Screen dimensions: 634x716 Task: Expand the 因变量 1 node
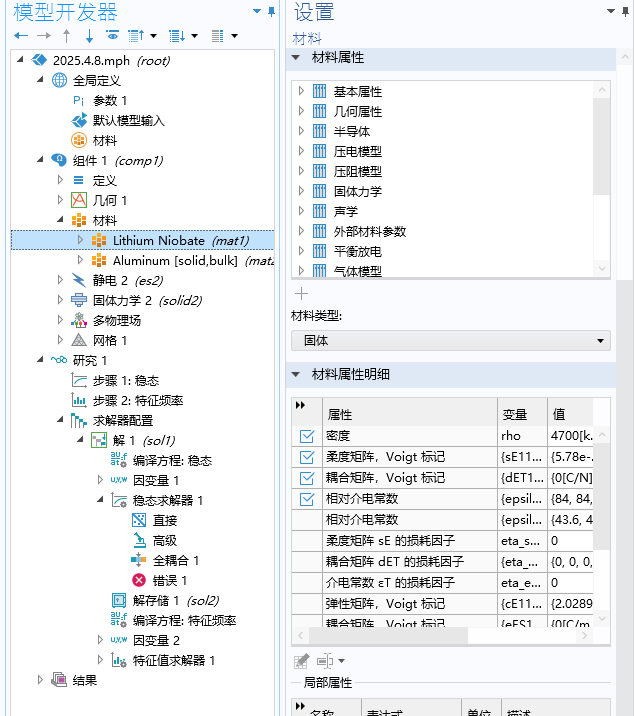pos(100,479)
